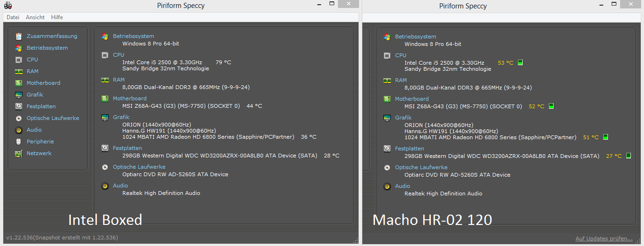The image size is (644, 246).
Task: Select Betriebssystem in the sidebar
Action: (47, 48)
